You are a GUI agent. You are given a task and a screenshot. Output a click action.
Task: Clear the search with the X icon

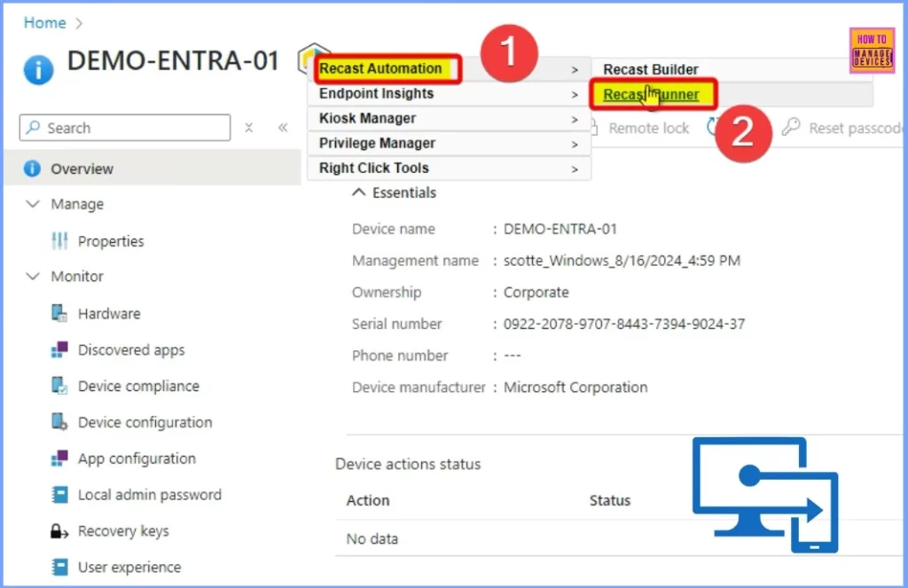249,128
